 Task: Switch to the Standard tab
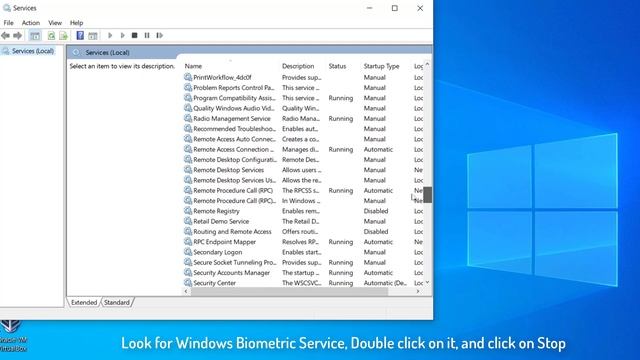coord(117,302)
